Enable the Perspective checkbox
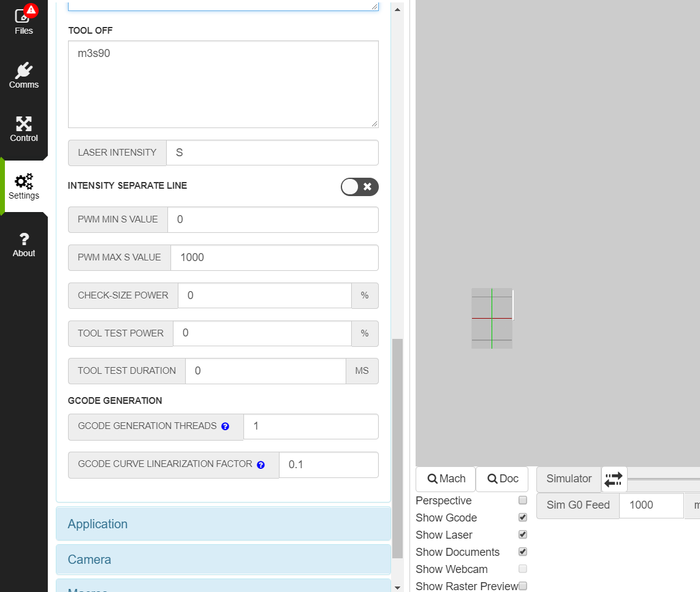Screen dimensions: 700x592 [x=523, y=501]
